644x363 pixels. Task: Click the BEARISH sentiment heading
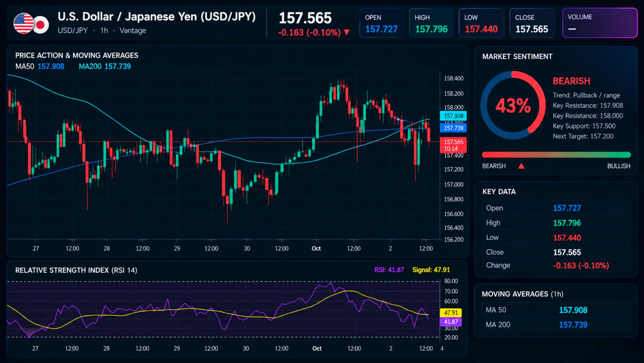571,81
